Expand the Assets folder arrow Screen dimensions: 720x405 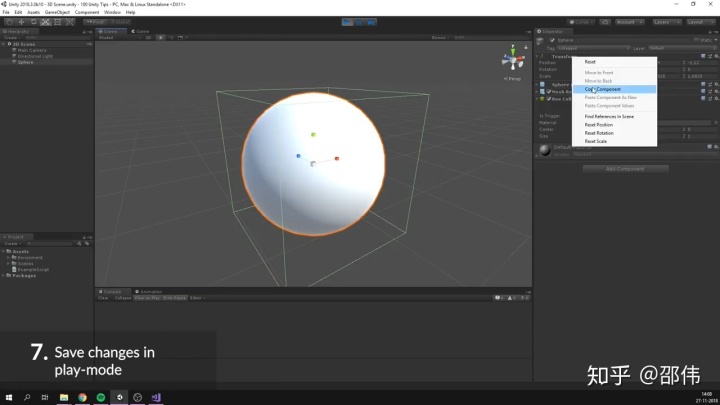coord(4,252)
